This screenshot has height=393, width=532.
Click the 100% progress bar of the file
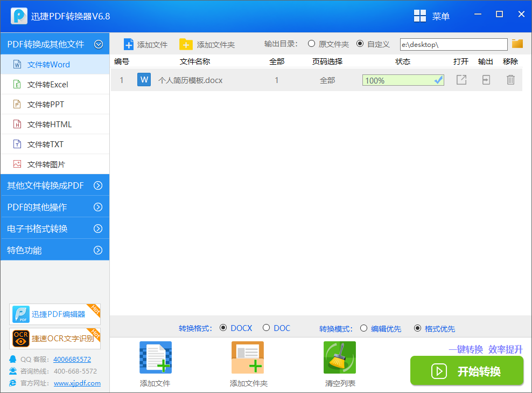(x=403, y=79)
